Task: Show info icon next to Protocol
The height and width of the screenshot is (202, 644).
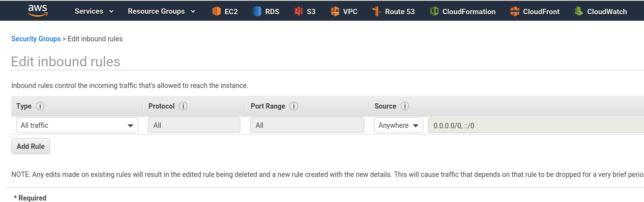Action: (x=183, y=106)
